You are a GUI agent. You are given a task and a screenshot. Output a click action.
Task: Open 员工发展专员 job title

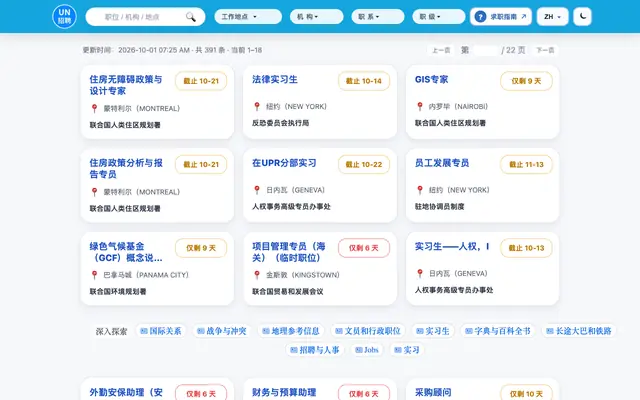442,163
